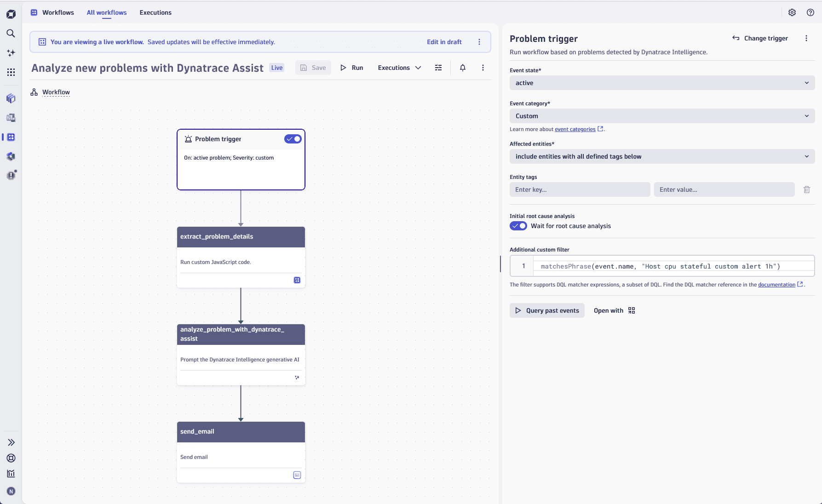Toggle the Problem trigger switch on node
The width and height of the screenshot is (822, 504).
[x=293, y=139]
